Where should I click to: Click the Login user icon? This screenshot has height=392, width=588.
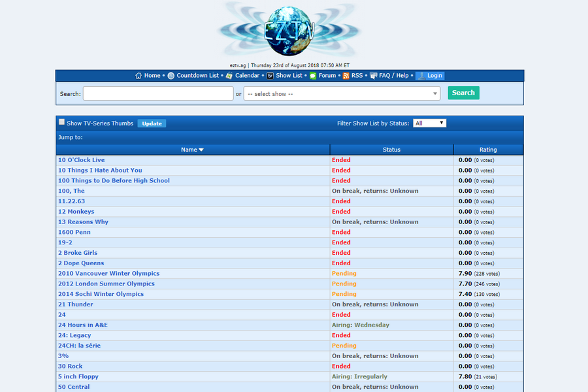422,76
